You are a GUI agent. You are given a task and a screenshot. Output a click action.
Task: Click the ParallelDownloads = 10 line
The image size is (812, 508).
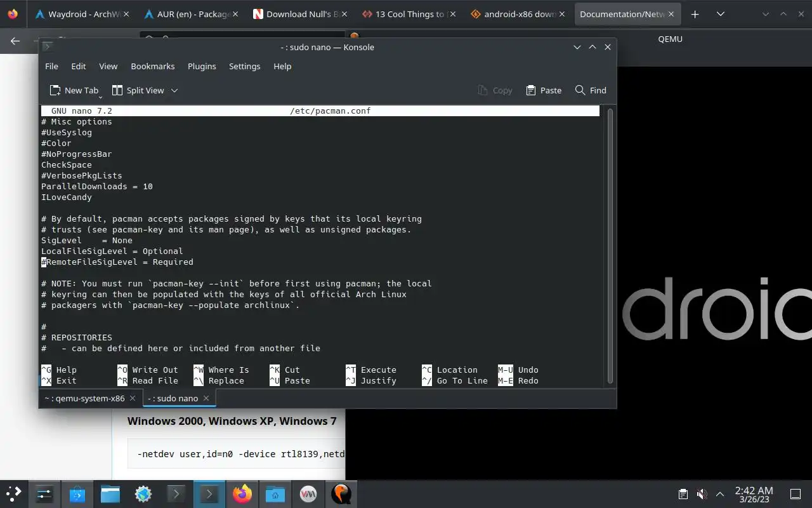click(97, 187)
